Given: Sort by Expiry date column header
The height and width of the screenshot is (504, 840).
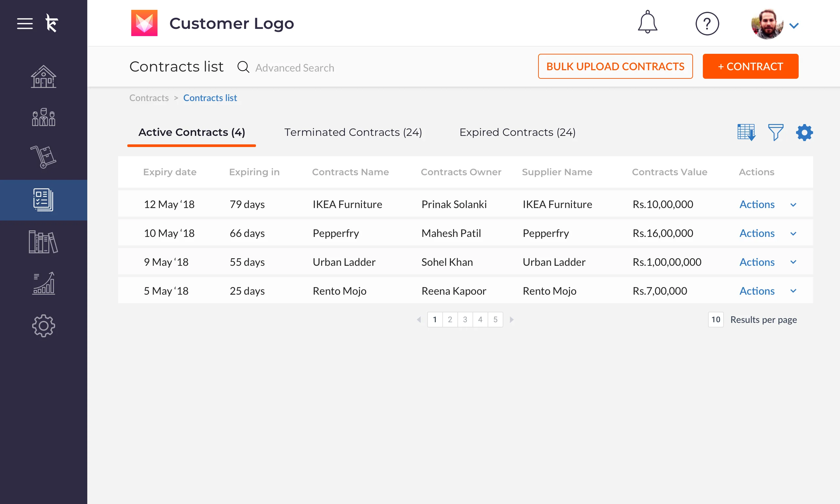Looking at the screenshot, I should [170, 172].
